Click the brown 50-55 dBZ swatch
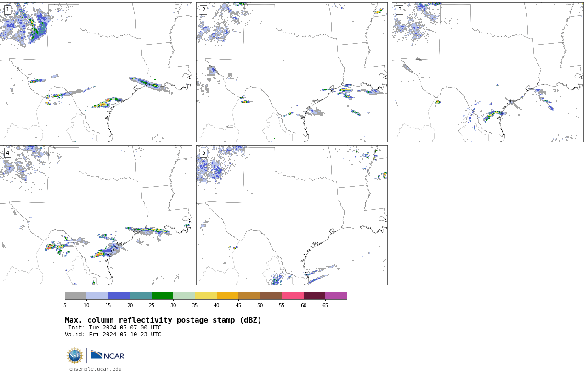The image size is (588, 374). pyautogui.click(x=271, y=296)
